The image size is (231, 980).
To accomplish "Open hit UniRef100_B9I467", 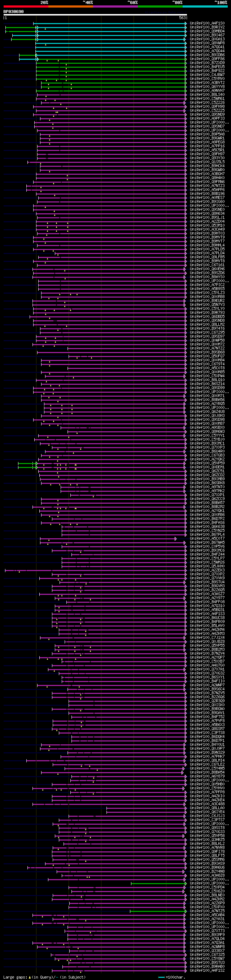I will (x=208, y=35).
